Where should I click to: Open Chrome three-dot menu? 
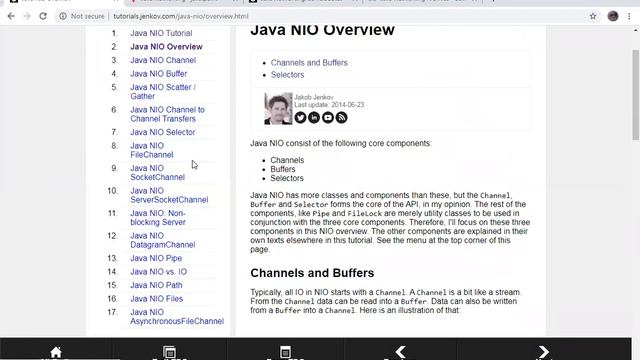tap(629, 16)
